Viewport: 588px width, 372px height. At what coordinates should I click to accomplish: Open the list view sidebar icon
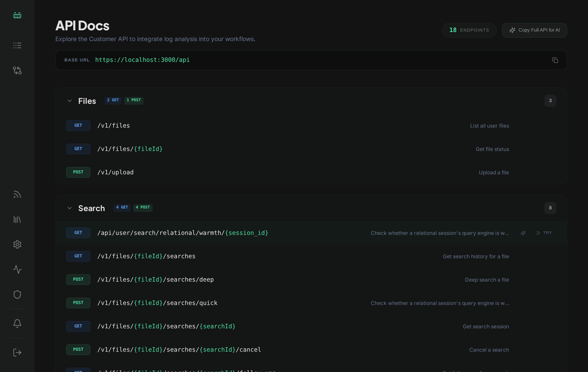(x=17, y=45)
